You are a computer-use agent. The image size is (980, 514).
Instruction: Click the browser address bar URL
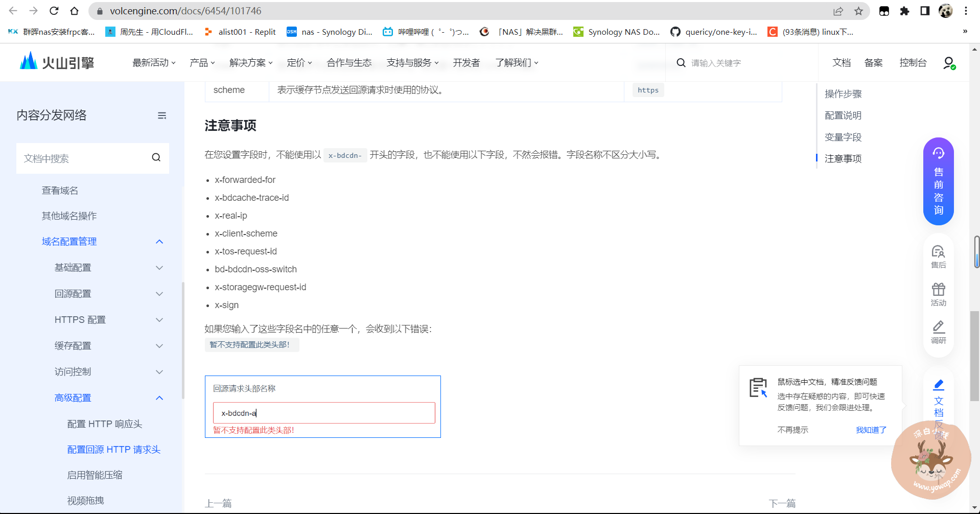tap(185, 11)
